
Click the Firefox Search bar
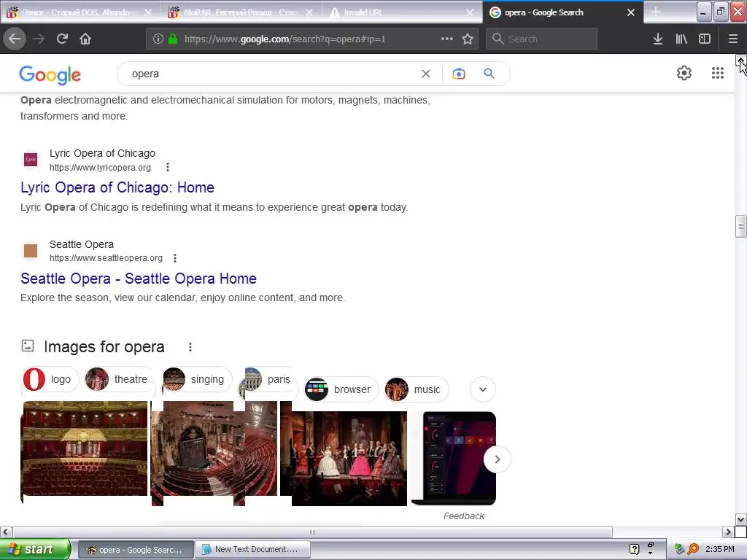[x=542, y=39]
